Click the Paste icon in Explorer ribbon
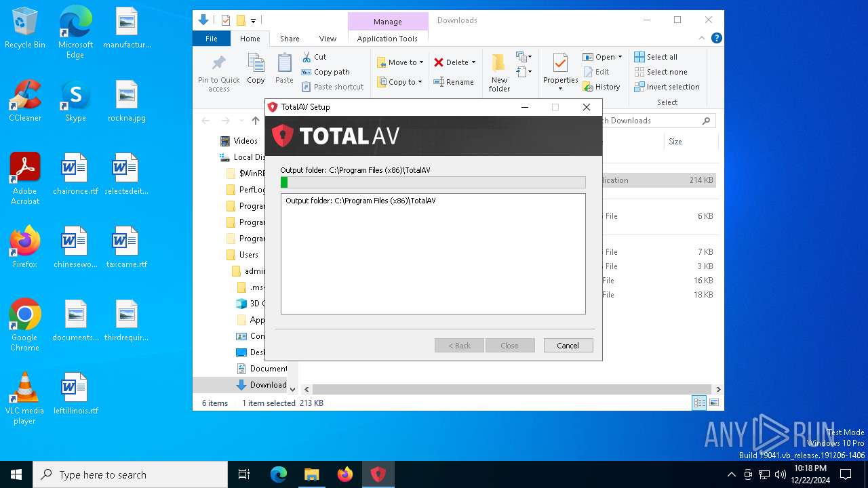Viewport: 868px width, 488px height. click(284, 69)
